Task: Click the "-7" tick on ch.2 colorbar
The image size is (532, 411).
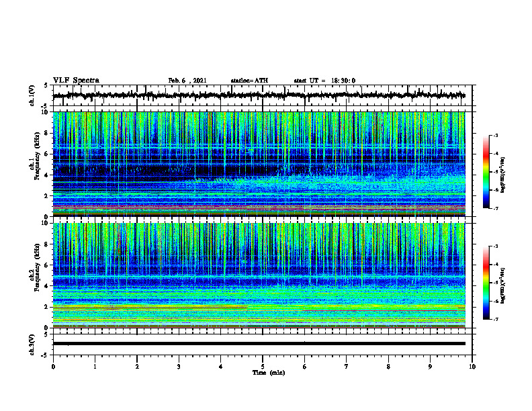Action: (x=495, y=319)
